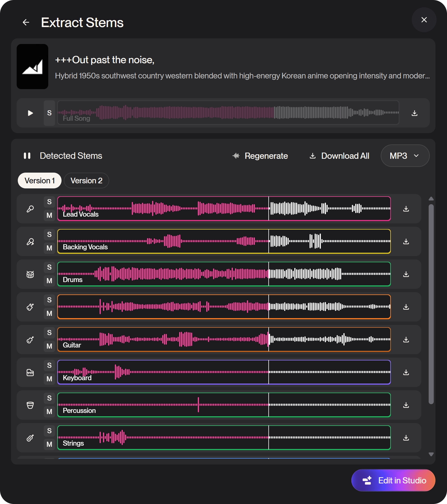This screenshot has width=447, height=504.
Task: Click the Keyboard piano icon
Action: [30, 372]
